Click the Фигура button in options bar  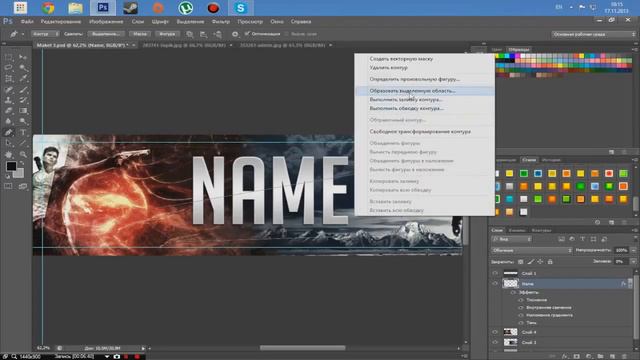[x=167, y=34]
